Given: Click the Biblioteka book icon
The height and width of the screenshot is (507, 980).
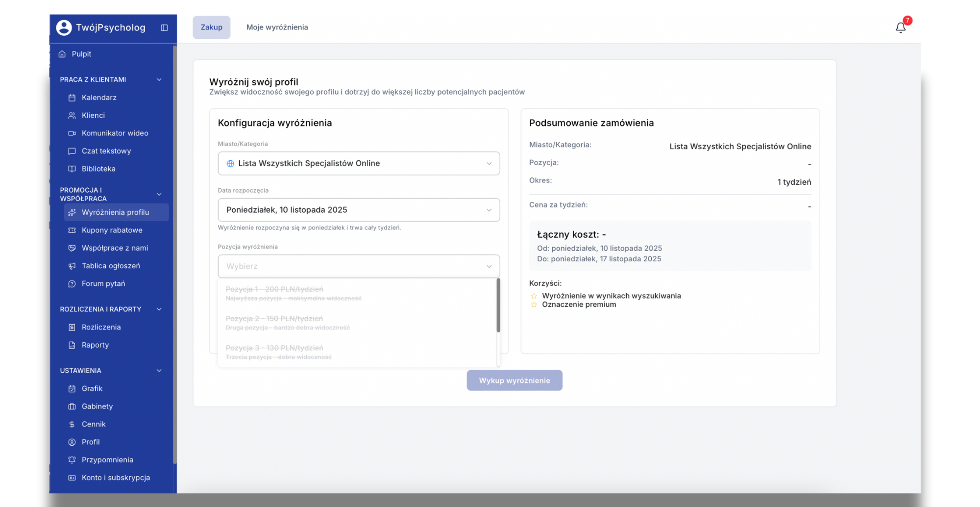Looking at the screenshot, I should pyautogui.click(x=72, y=169).
